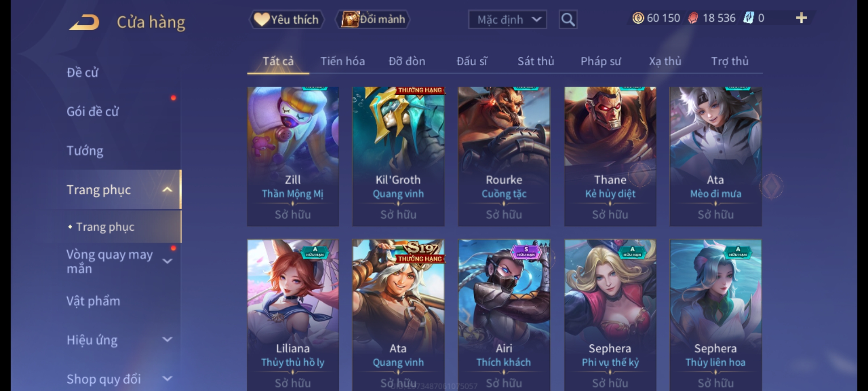
Task: Open search with magnifier icon
Action: 568,20
